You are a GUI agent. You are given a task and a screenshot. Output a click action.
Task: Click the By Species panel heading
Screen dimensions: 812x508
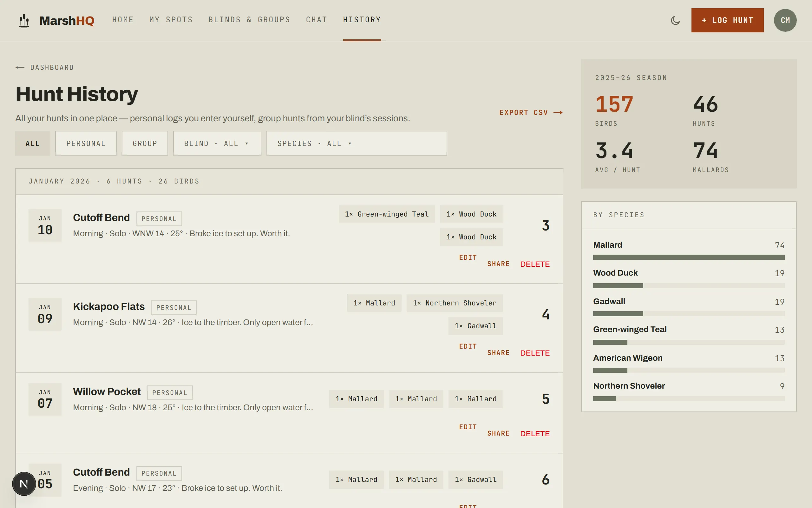[x=619, y=215]
